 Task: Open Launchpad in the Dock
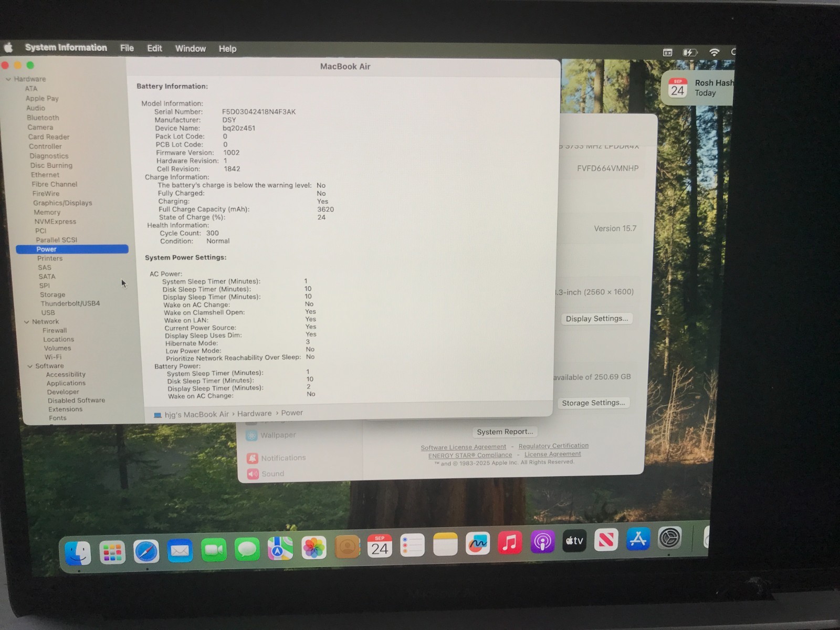pos(112,553)
